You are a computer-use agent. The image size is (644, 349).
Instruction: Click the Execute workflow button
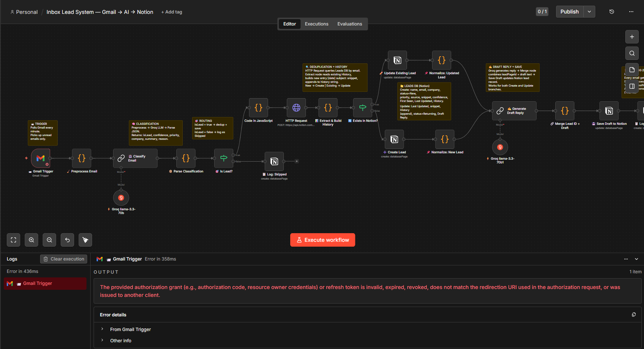click(322, 240)
